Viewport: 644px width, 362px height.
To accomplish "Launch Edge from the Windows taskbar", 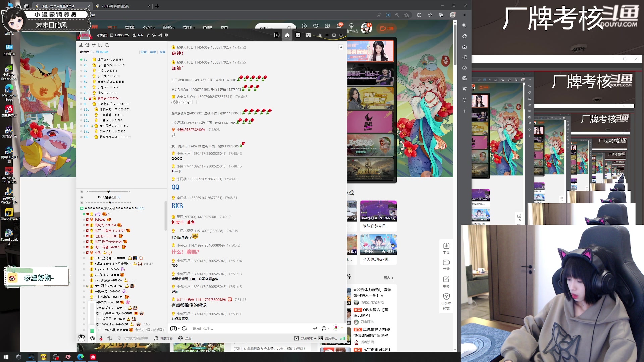I will tap(80, 357).
